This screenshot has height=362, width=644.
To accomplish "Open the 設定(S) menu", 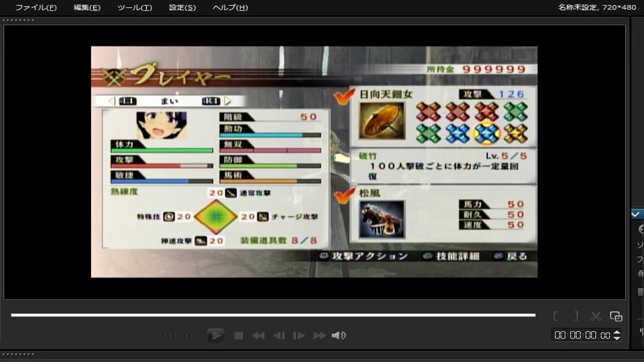I will tap(182, 7).
